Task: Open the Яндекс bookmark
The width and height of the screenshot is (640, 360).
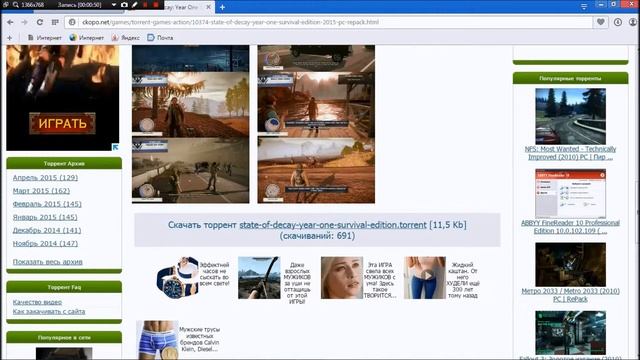Action: (x=126, y=38)
